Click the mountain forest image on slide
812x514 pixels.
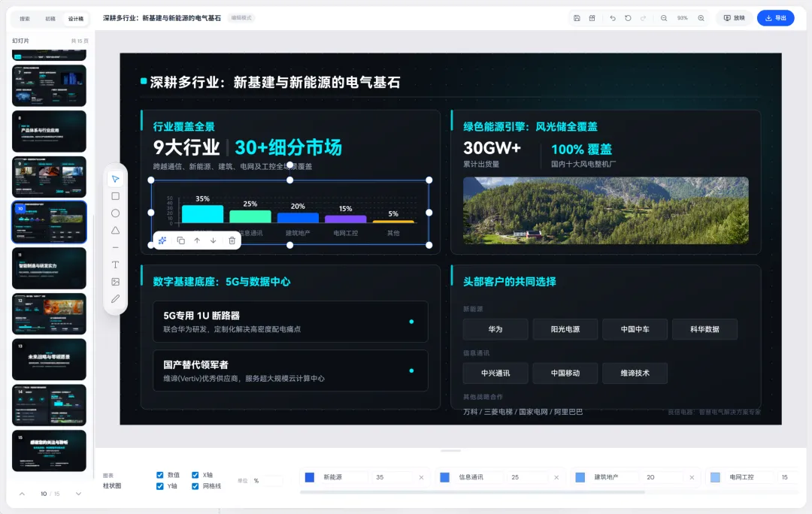pyautogui.click(x=606, y=210)
